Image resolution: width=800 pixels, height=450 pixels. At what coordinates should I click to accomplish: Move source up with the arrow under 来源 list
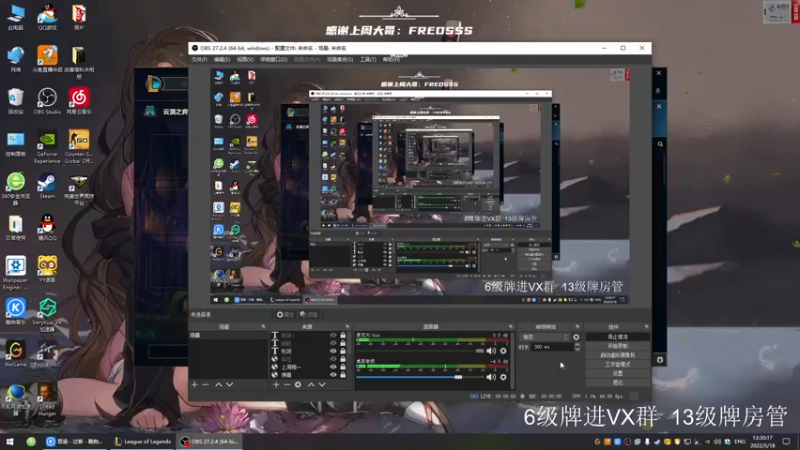[311, 384]
